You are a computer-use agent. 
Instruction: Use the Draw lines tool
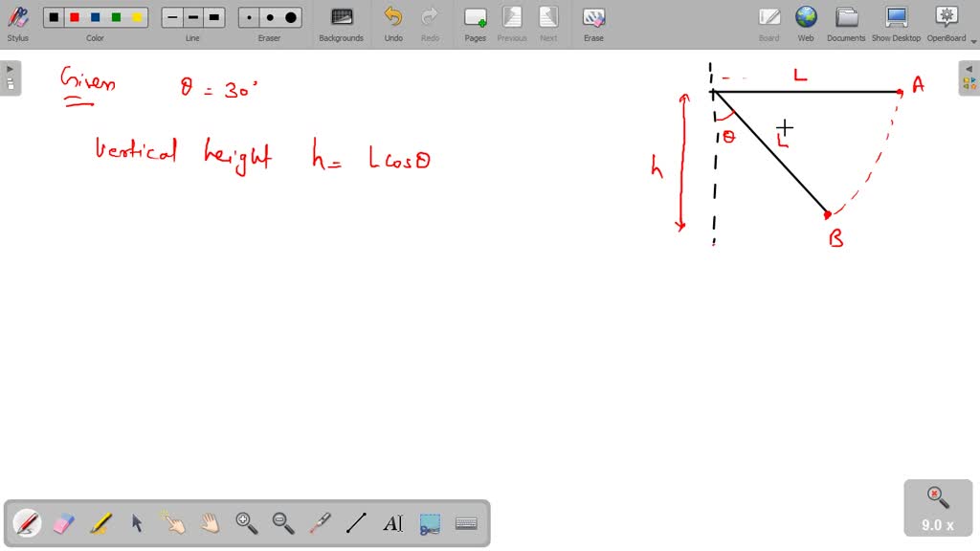[355, 523]
